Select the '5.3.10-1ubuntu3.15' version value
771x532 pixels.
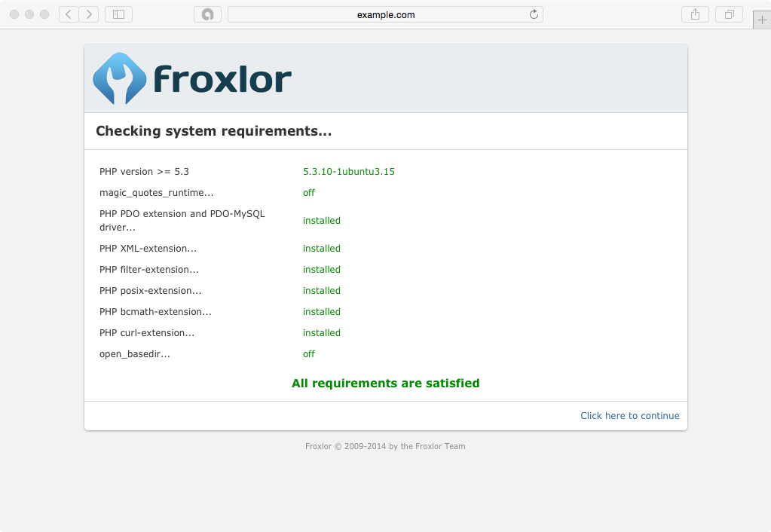349,172
